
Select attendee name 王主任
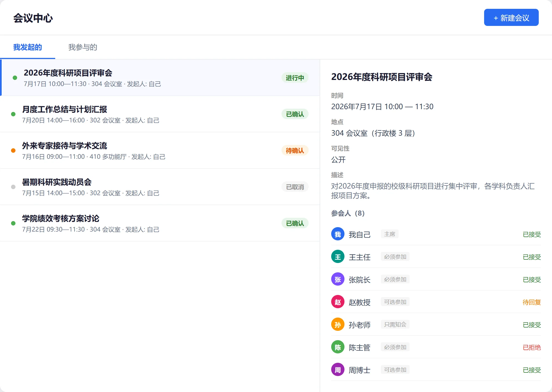[x=360, y=257]
